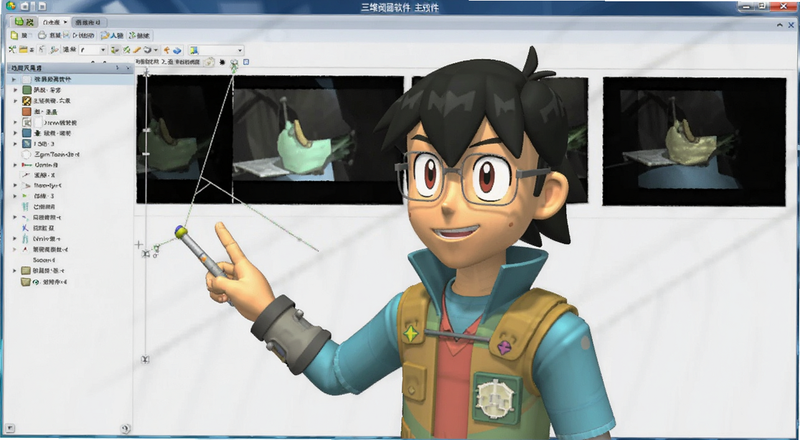
Task: Click the plain blue square swatch in the tree
Action: click(x=27, y=133)
